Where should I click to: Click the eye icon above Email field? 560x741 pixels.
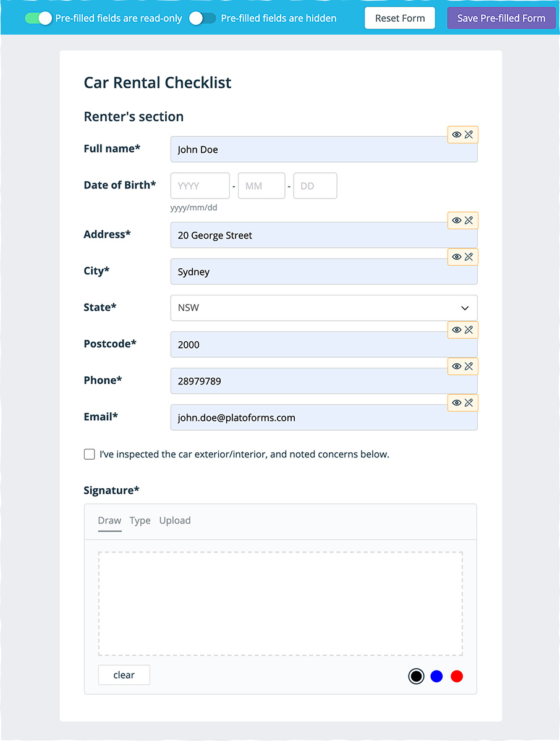click(457, 403)
